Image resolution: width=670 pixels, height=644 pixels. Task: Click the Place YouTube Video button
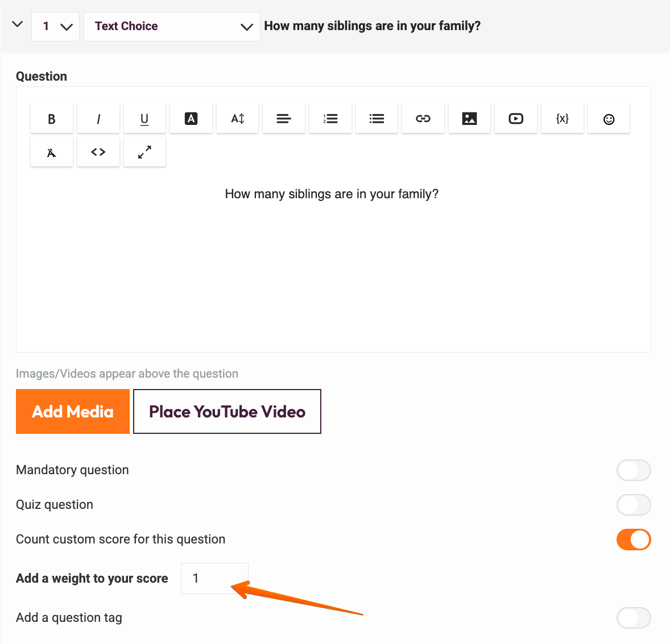tap(227, 412)
